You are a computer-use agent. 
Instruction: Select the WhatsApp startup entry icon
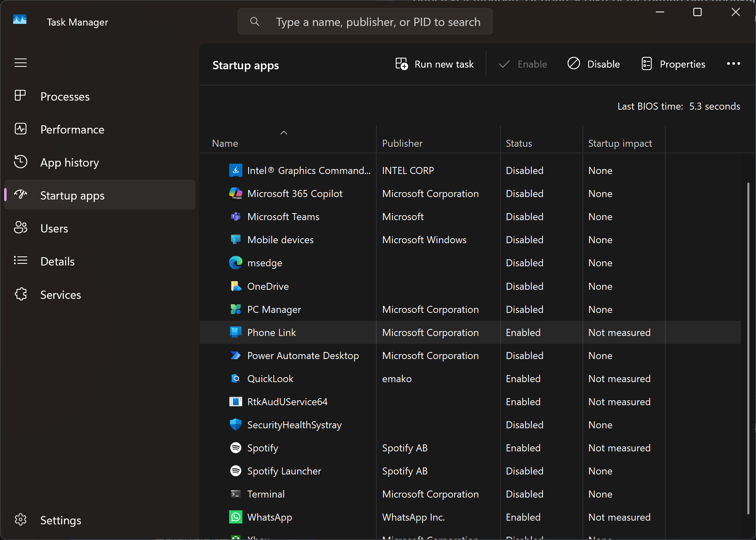(x=236, y=517)
